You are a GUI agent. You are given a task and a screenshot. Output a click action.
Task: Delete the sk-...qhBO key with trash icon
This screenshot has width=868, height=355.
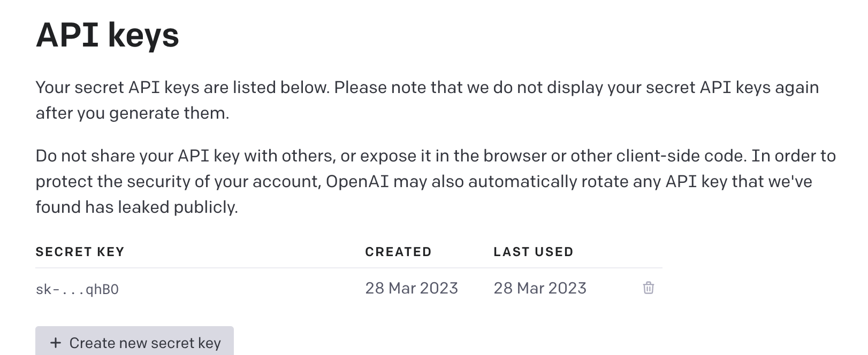click(x=648, y=288)
